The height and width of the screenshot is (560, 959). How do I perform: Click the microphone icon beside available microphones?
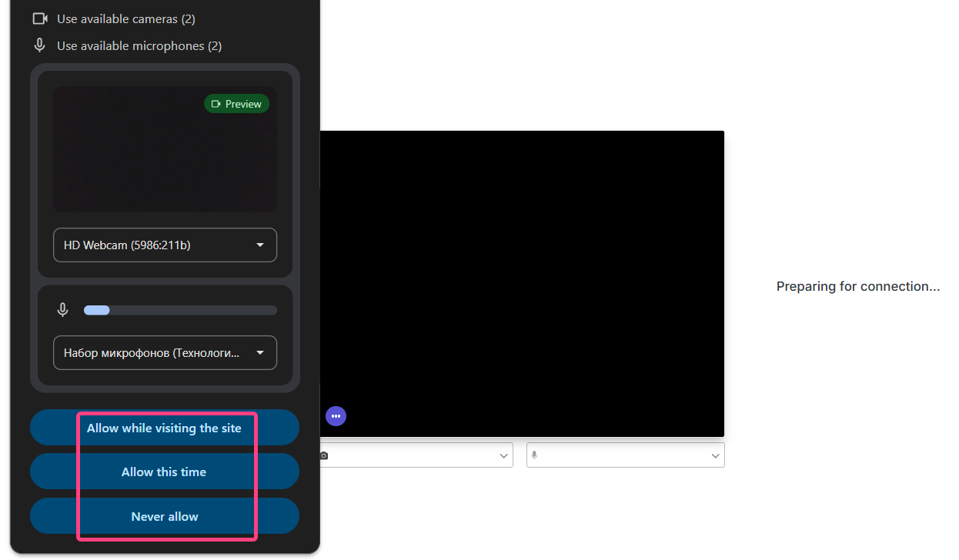[40, 45]
